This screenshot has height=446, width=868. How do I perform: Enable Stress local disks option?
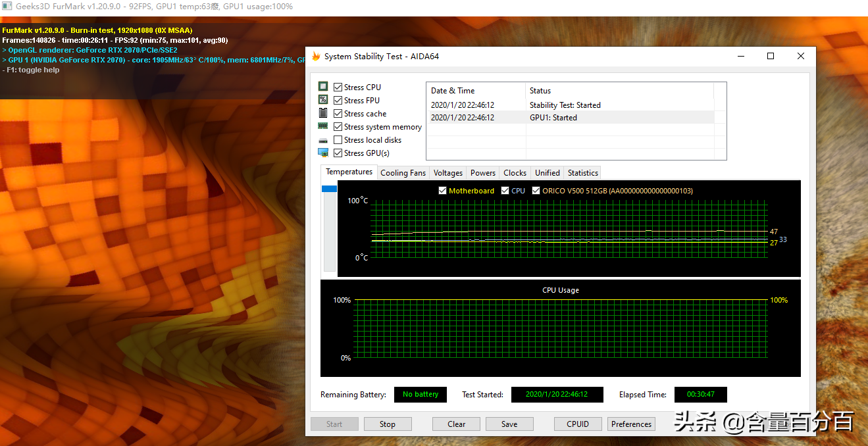pos(338,139)
